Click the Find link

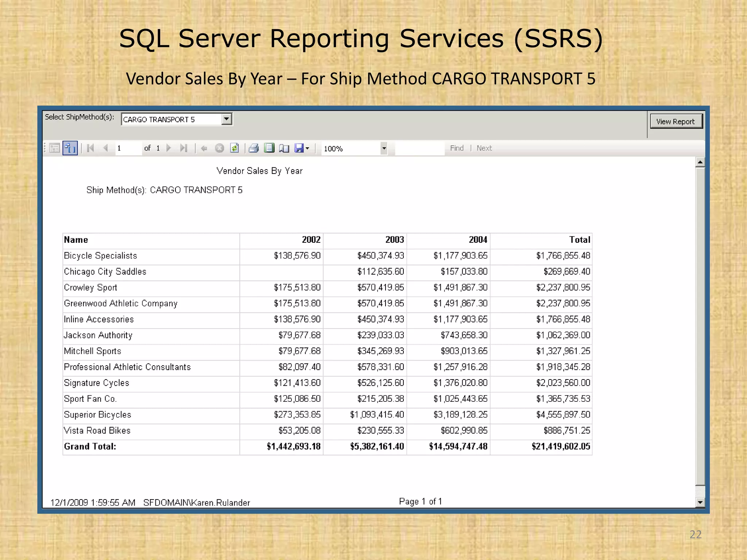[457, 148]
